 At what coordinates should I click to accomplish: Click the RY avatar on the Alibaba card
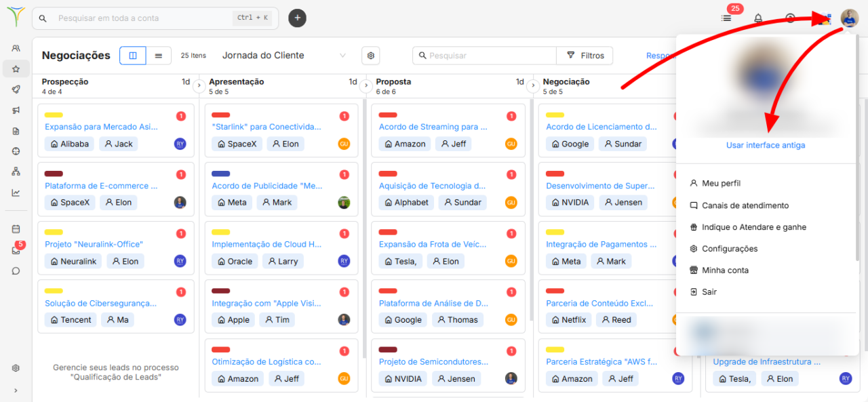[x=180, y=144]
